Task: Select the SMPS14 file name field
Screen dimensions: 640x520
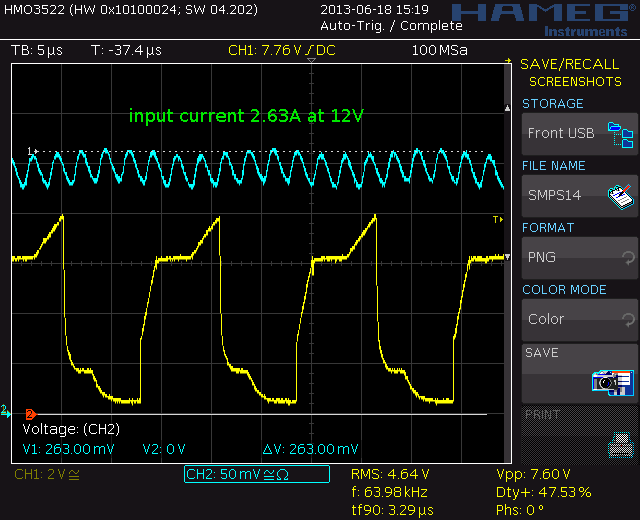Action: pyautogui.click(x=579, y=196)
